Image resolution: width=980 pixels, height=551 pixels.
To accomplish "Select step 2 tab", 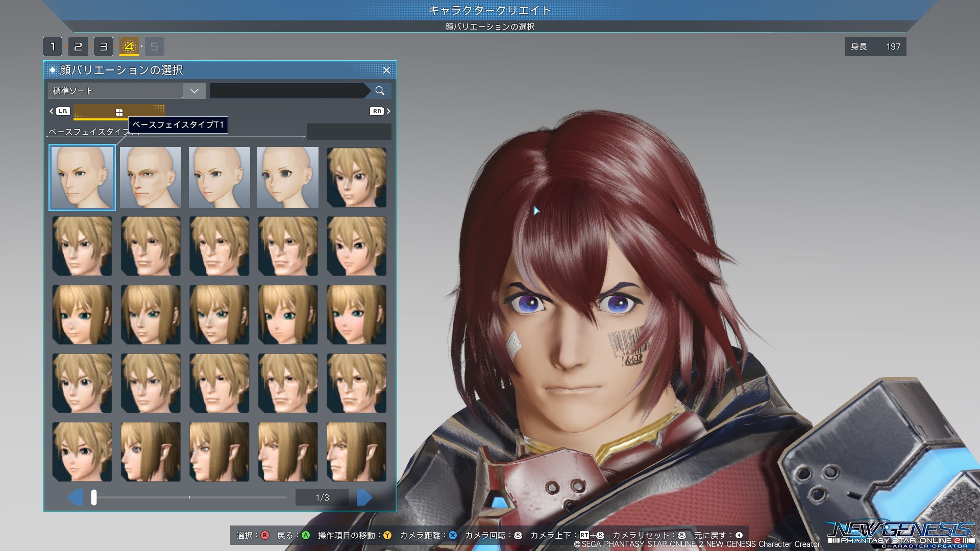I will click(78, 47).
